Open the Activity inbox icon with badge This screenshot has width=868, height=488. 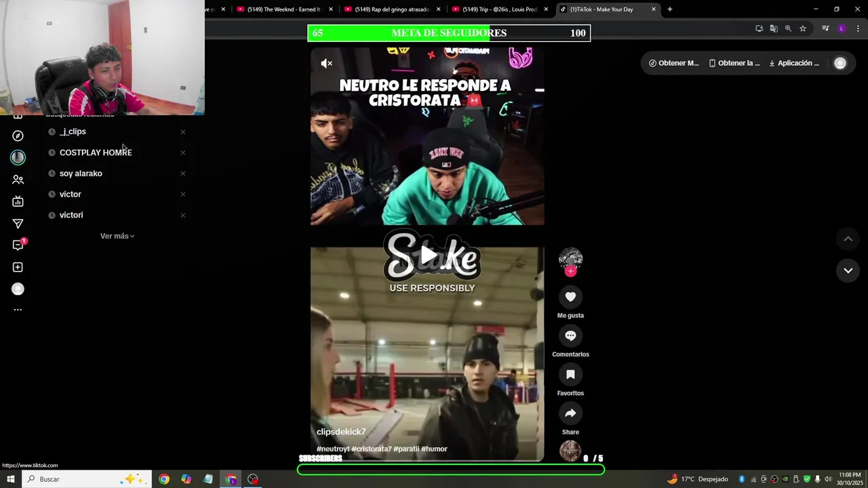coord(18,245)
